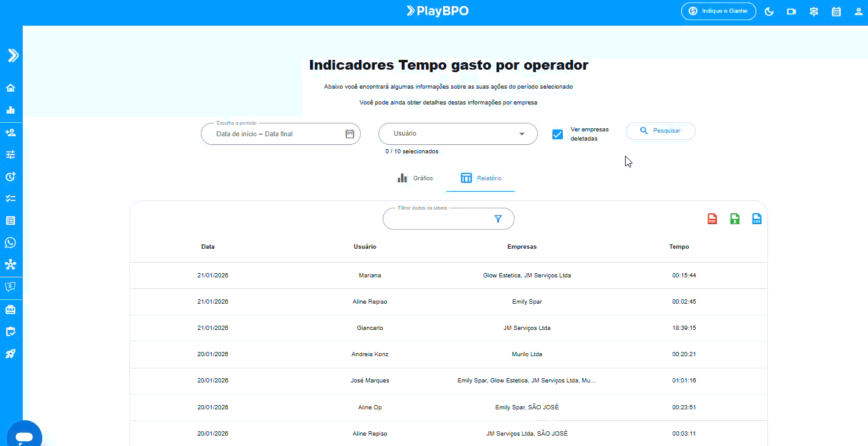Open date range calendar picker
The width and height of the screenshot is (868, 446).
click(350, 134)
